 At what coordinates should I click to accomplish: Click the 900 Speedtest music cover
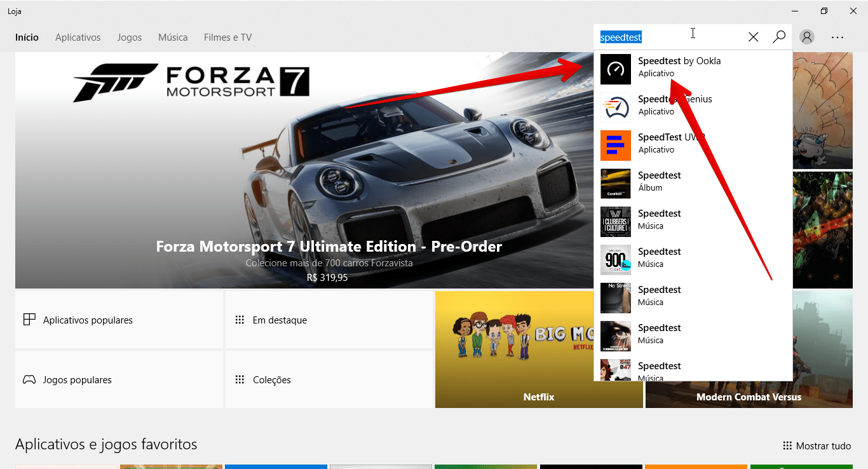[616, 260]
